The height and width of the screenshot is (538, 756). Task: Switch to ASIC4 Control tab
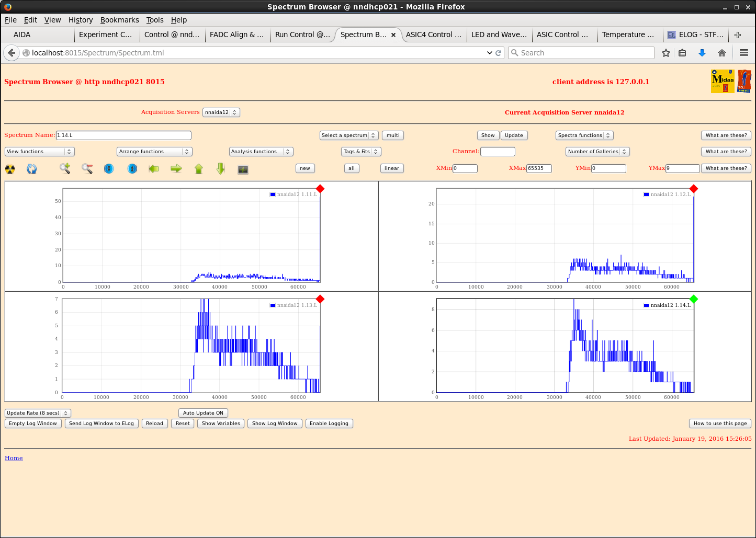tap(434, 35)
